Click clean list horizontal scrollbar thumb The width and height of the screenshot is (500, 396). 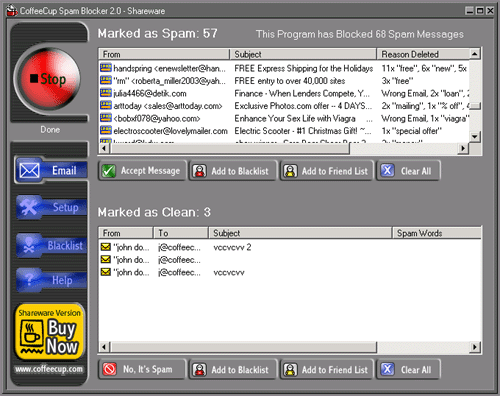[243, 347]
